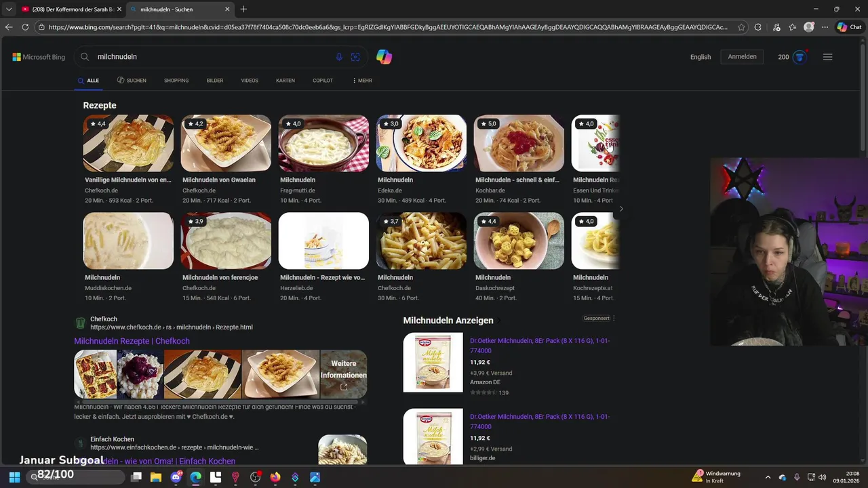The image size is (868, 488).
Task: Open Milchnudeln schnell & einfach Kochbar card
Action: tap(519, 160)
